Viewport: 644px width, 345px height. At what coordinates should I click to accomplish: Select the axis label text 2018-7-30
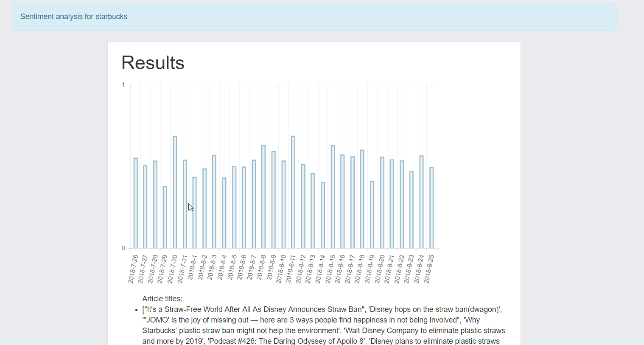click(172, 269)
